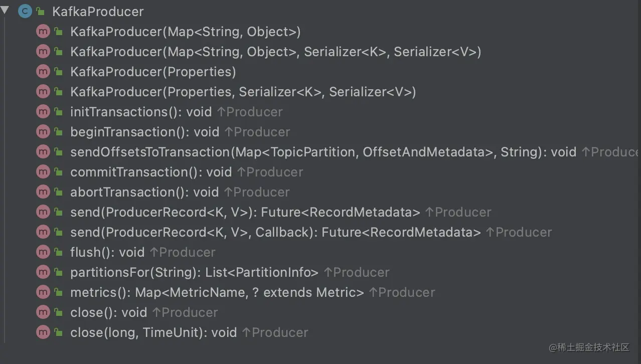Follow ↑Producer link next to commitTransaction()
Viewport: 641px width, 364px height.
[x=270, y=172]
